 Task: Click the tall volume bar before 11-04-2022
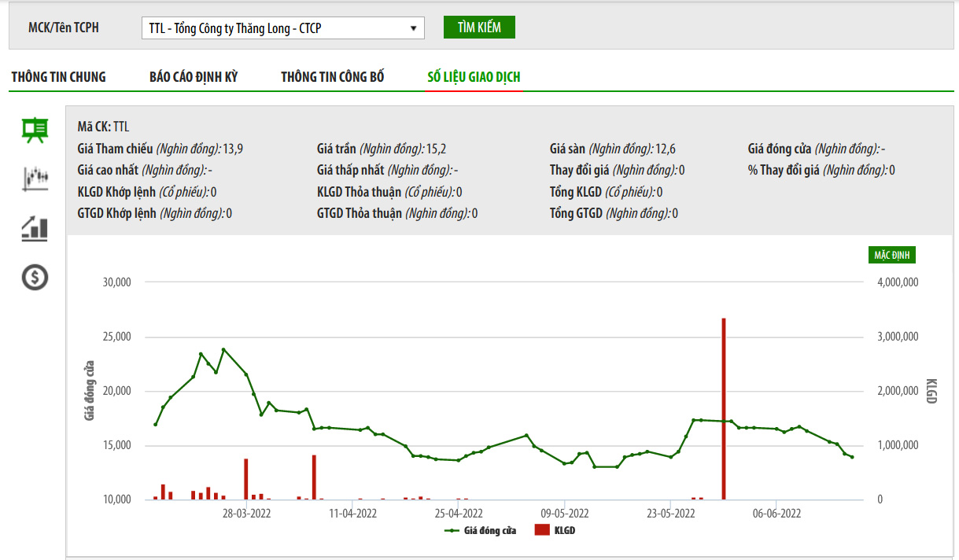tap(314, 477)
